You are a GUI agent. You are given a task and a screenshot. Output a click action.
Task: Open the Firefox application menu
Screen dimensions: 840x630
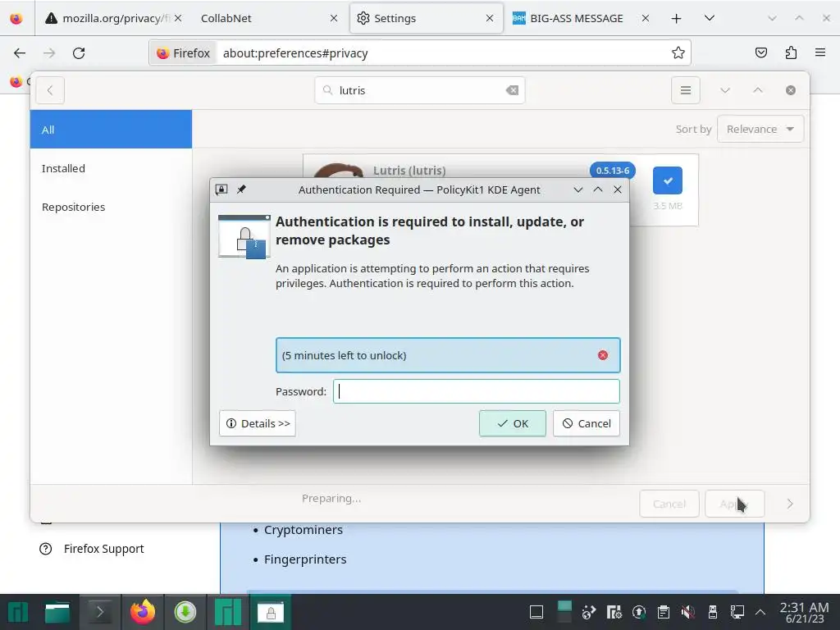point(820,53)
